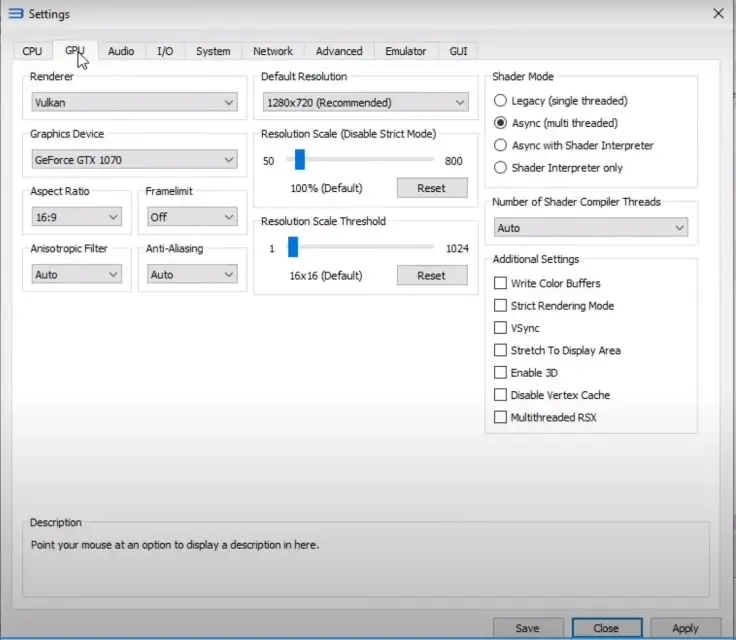
Task: Click the Resolution Scale maximum label 800
Action: click(453, 161)
